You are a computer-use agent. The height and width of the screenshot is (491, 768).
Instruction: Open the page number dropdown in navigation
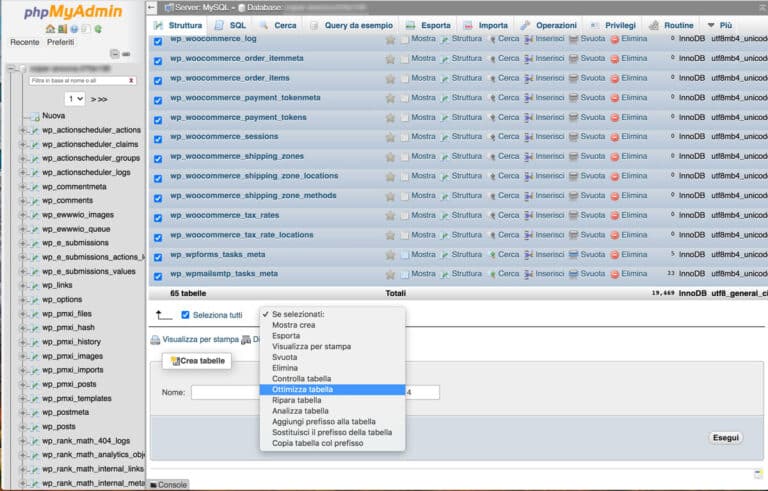[x=74, y=99]
